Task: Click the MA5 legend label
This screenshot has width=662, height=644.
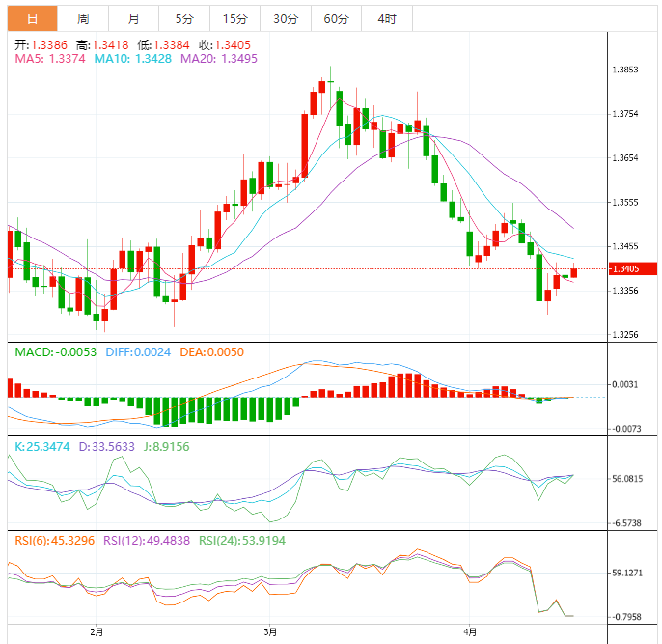Action: (x=50, y=59)
